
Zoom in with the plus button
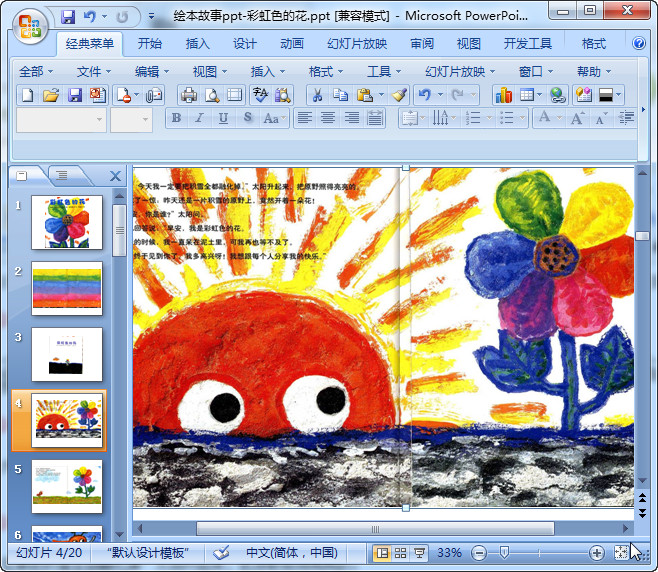(596, 553)
